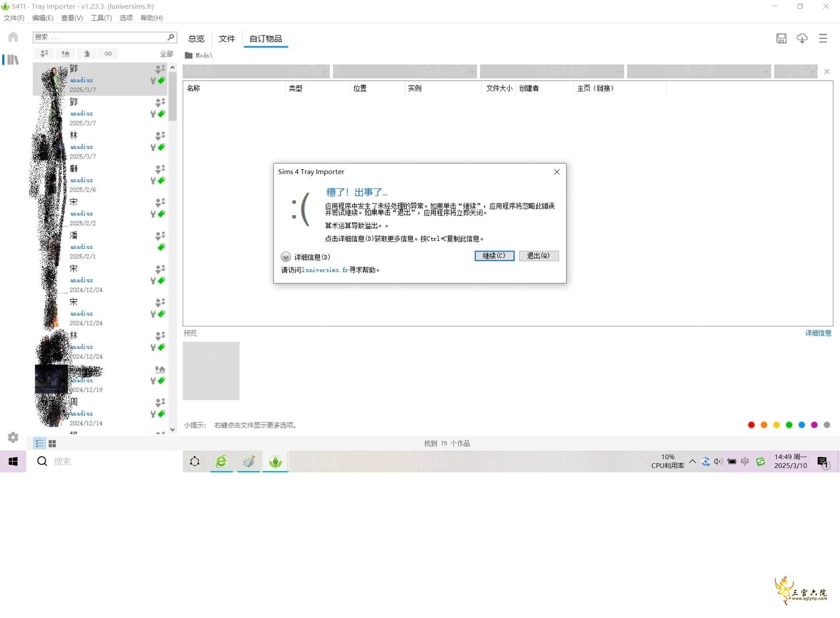
Task: Toggle the infinity filter icon
Action: tap(108, 54)
